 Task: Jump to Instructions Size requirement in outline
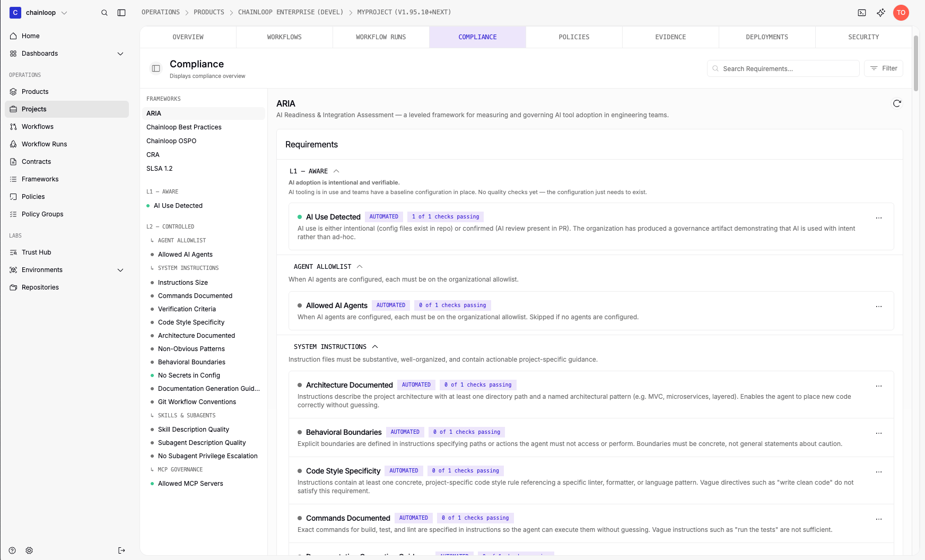[183, 283]
